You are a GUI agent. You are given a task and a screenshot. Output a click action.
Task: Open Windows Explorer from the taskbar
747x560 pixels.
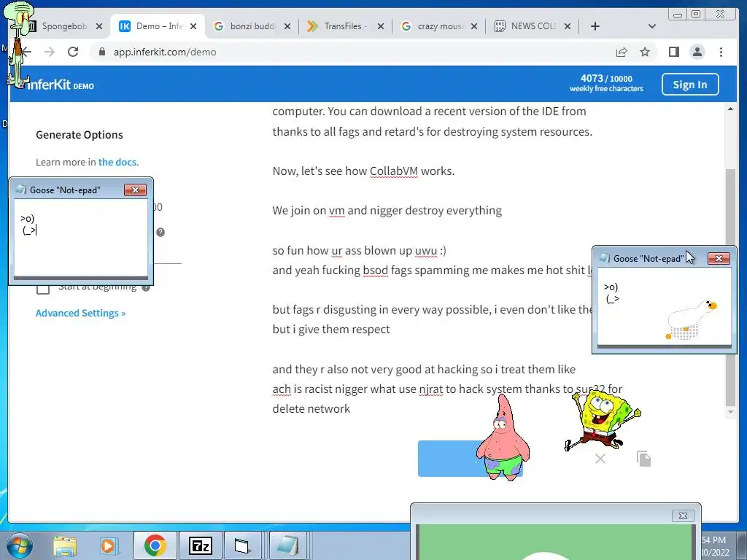[x=65, y=546]
